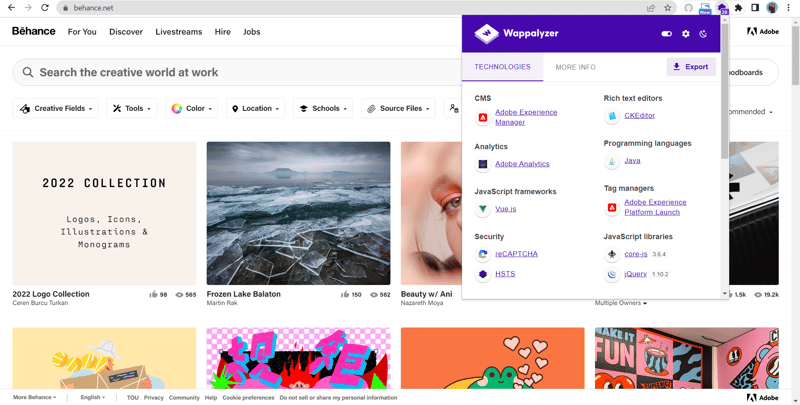Click the Adobe Experience Manager icon
The width and height of the screenshot is (800, 405).
(x=482, y=117)
